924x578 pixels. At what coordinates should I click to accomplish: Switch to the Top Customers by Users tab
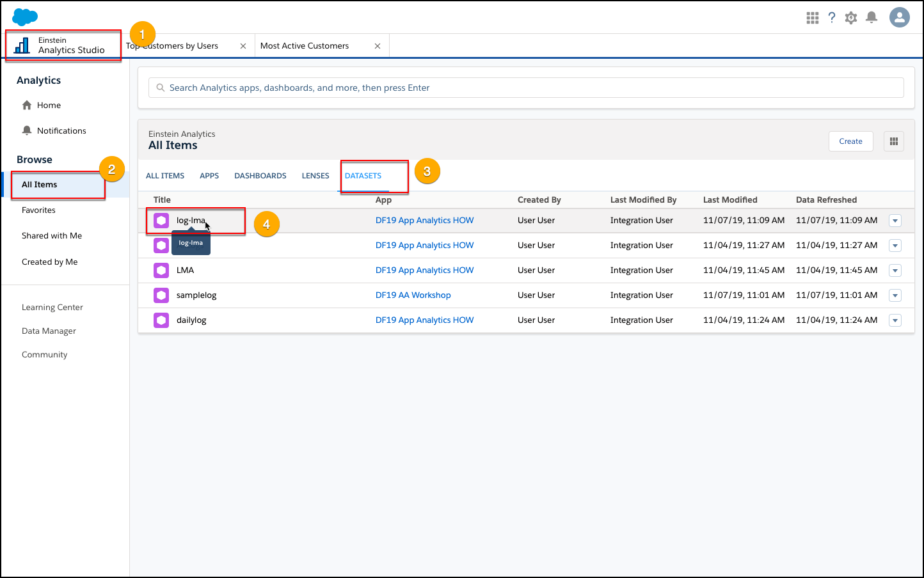coord(172,46)
